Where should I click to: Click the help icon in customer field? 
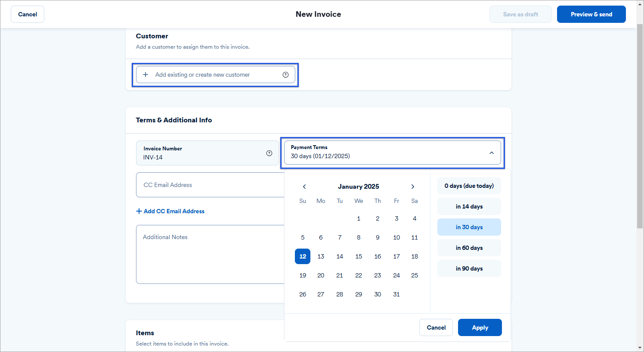click(x=285, y=75)
